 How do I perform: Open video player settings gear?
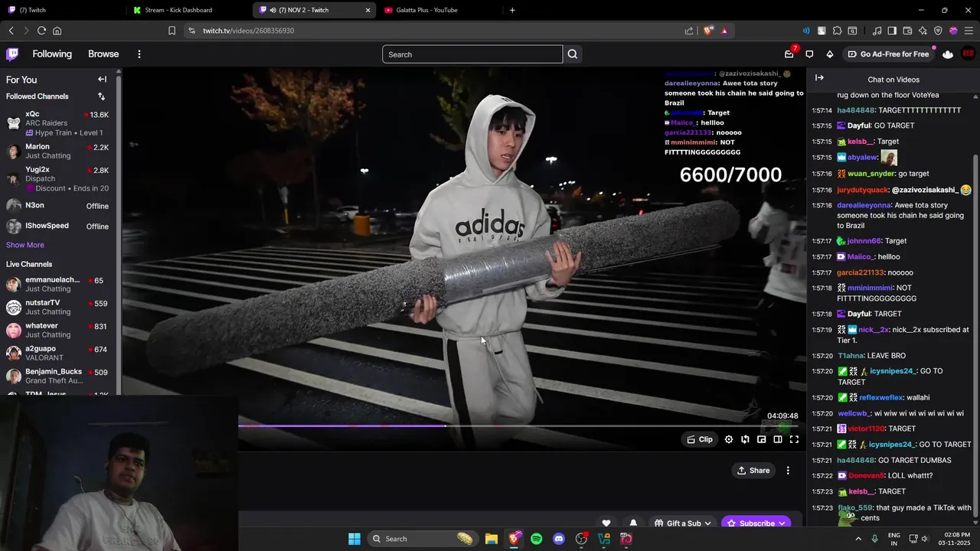(729, 439)
